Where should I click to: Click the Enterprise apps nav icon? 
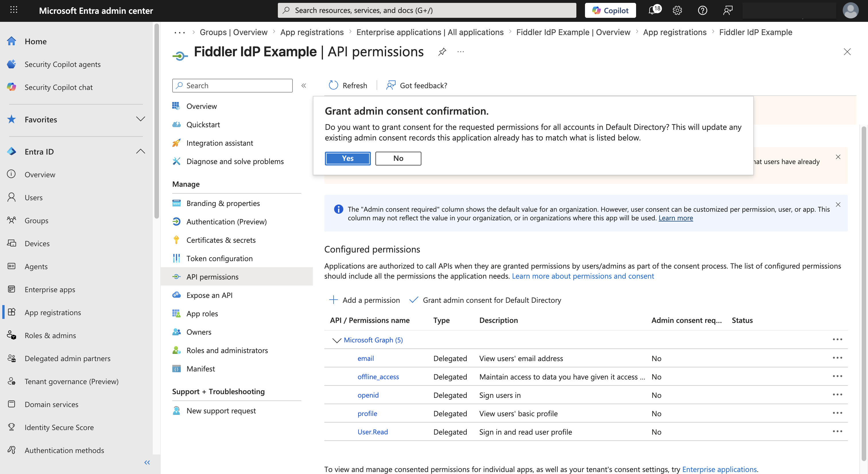coord(11,289)
